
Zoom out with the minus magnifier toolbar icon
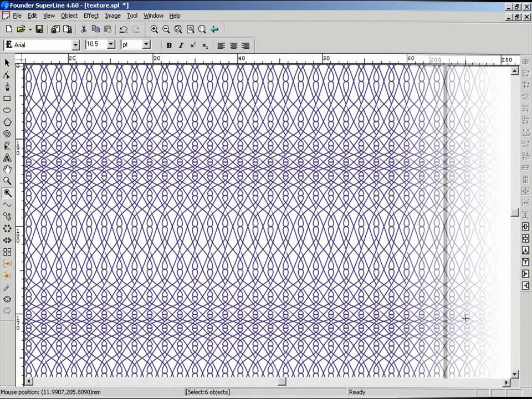click(166, 29)
